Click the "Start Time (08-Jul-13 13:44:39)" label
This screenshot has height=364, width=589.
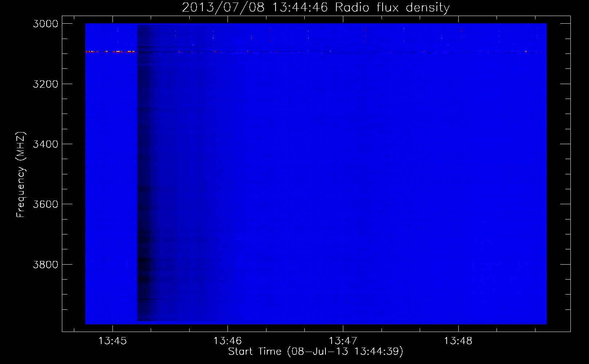tap(316, 352)
